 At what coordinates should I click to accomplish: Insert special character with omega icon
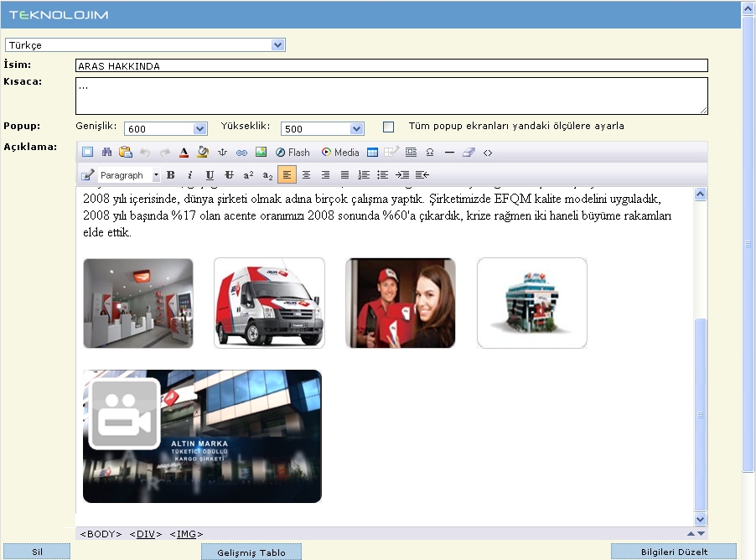[x=430, y=153]
